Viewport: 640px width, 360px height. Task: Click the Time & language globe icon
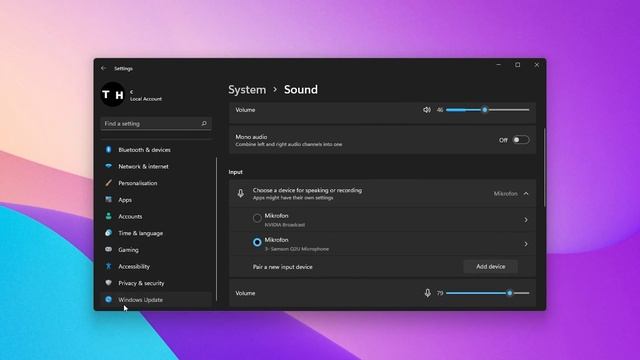tap(109, 233)
